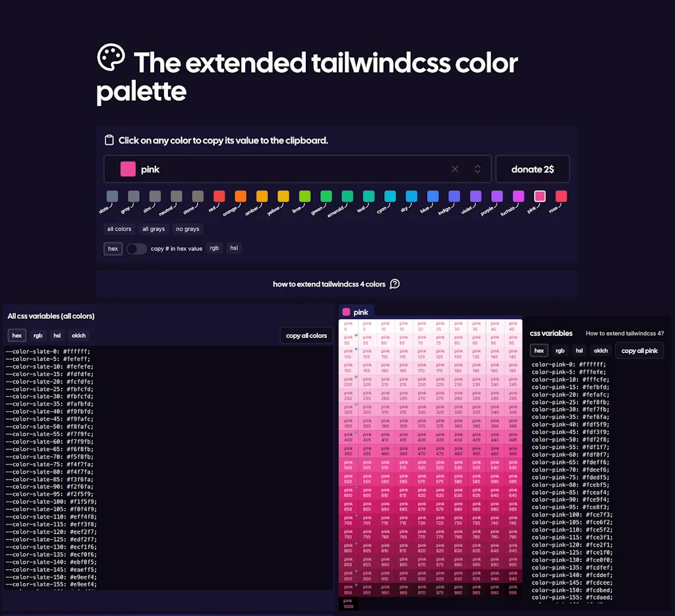Image resolution: width=675 pixels, height=616 pixels.
Task: Switch the main color format to rgb
Action: [214, 248]
